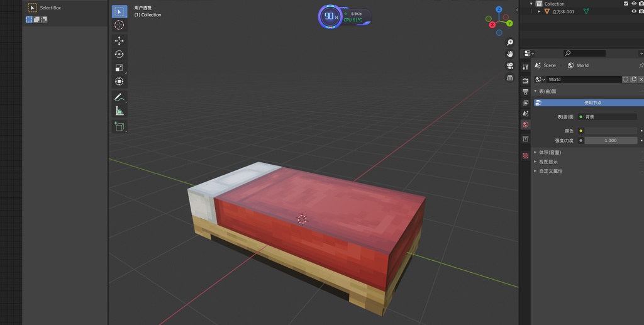
Task: Select the Add Cube tool
Action: [119, 126]
